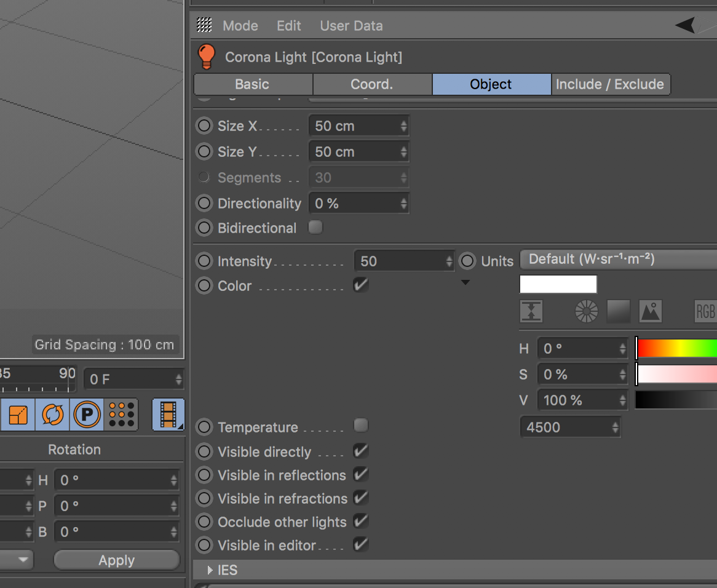Click the Size X animation dot
Screen dimensions: 717x588
[x=204, y=125]
